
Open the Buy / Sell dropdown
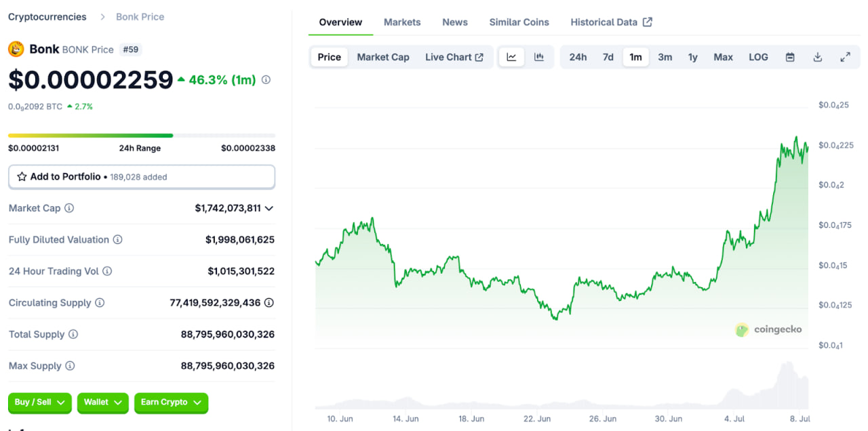click(40, 403)
